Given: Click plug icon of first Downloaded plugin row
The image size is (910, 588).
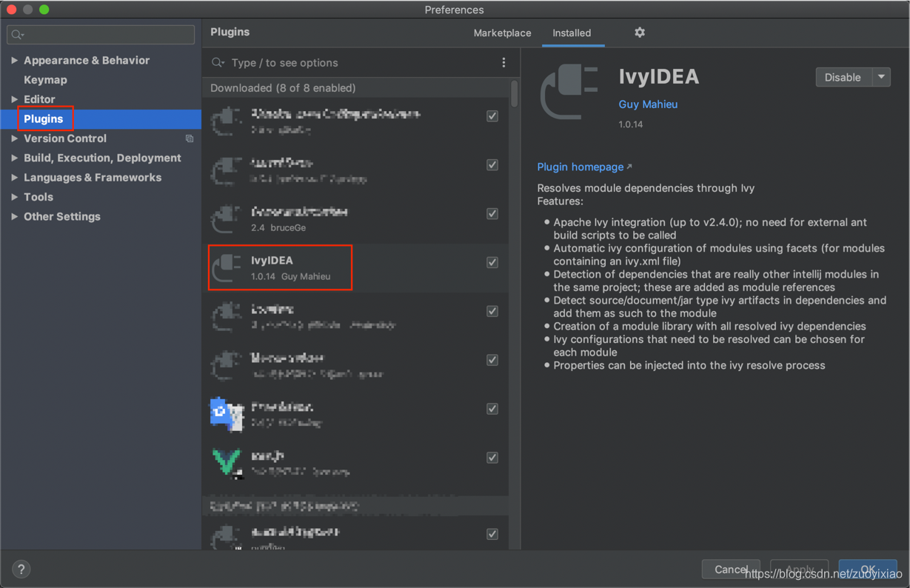Looking at the screenshot, I should click(227, 121).
